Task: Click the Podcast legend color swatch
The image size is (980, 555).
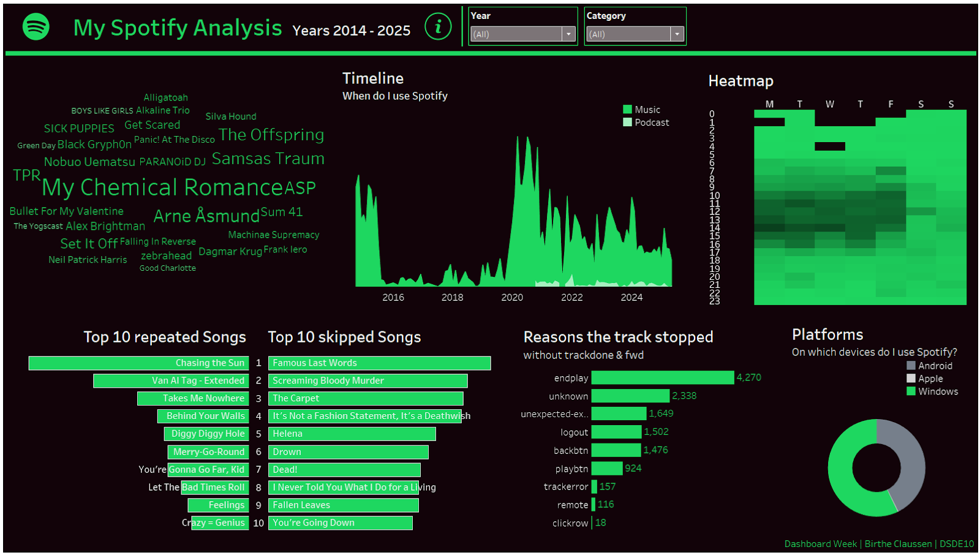Action: (627, 122)
